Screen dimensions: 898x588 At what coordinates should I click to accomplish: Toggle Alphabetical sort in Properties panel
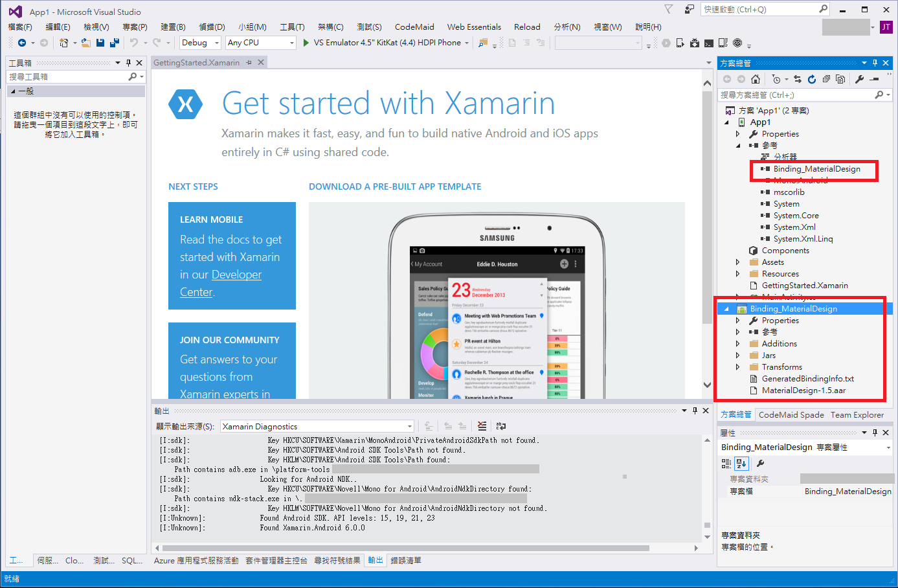pos(742,464)
